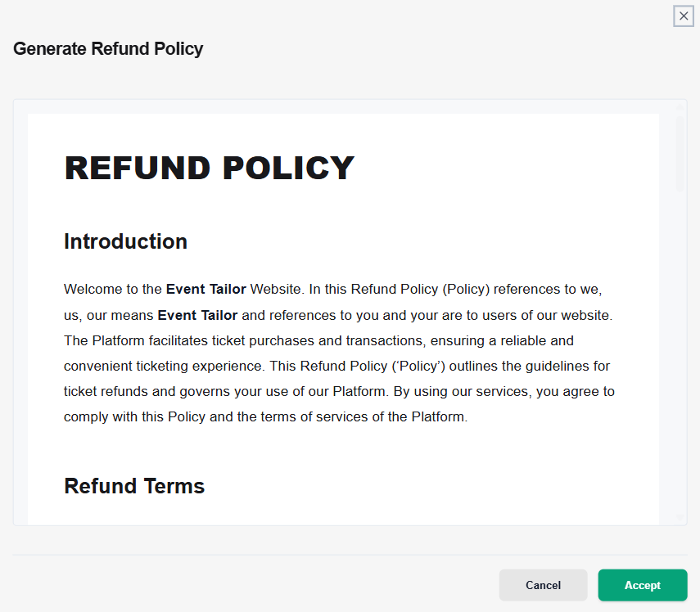Click the phrase "convenient ticketing experience"

coord(165,367)
